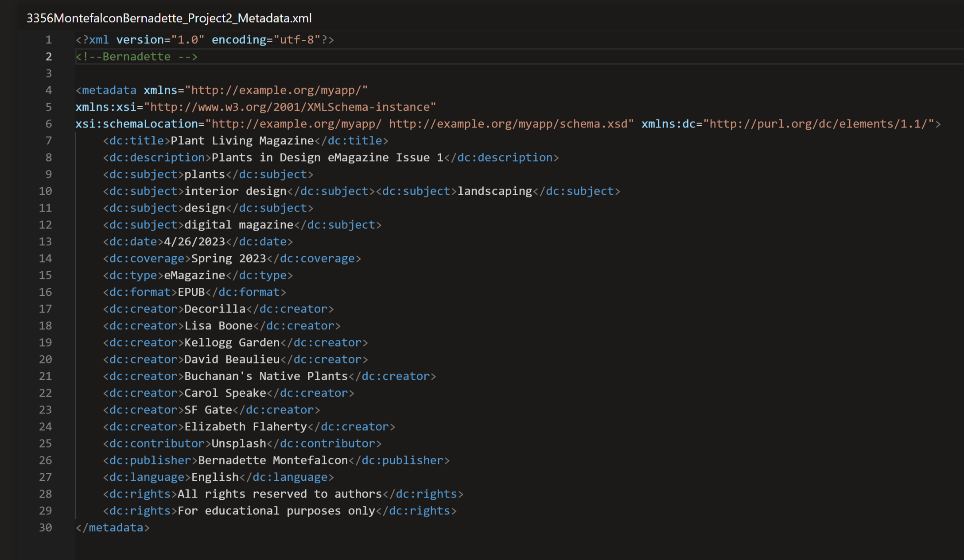The width and height of the screenshot is (964, 560).
Task: Click the creator name David Beaulieu
Action: pyautogui.click(x=232, y=359)
